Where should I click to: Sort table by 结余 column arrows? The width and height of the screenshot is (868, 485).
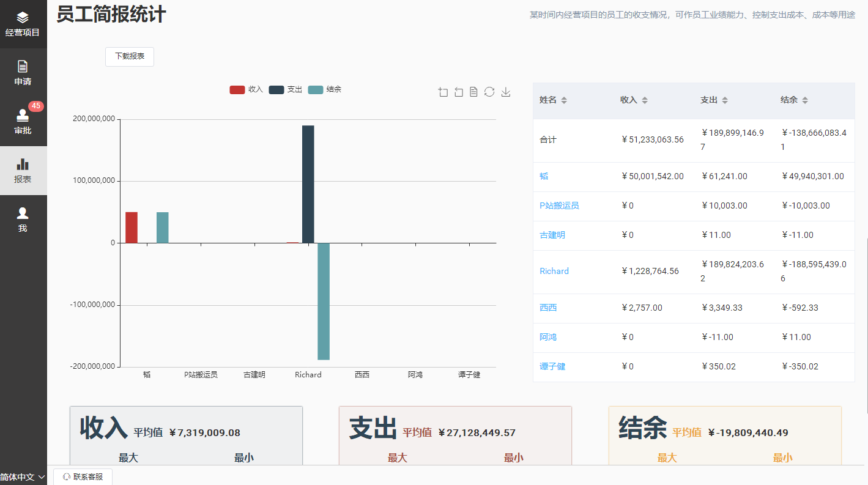coord(805,100)
